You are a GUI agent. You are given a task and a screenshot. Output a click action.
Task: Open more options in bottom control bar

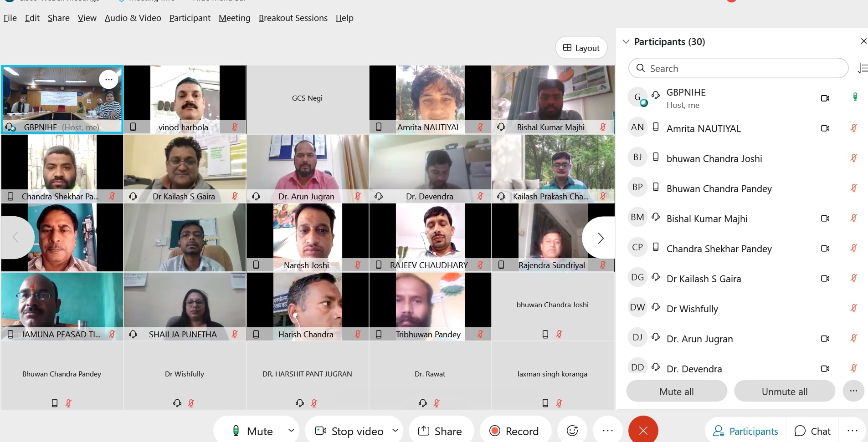(x=607, y=431)
